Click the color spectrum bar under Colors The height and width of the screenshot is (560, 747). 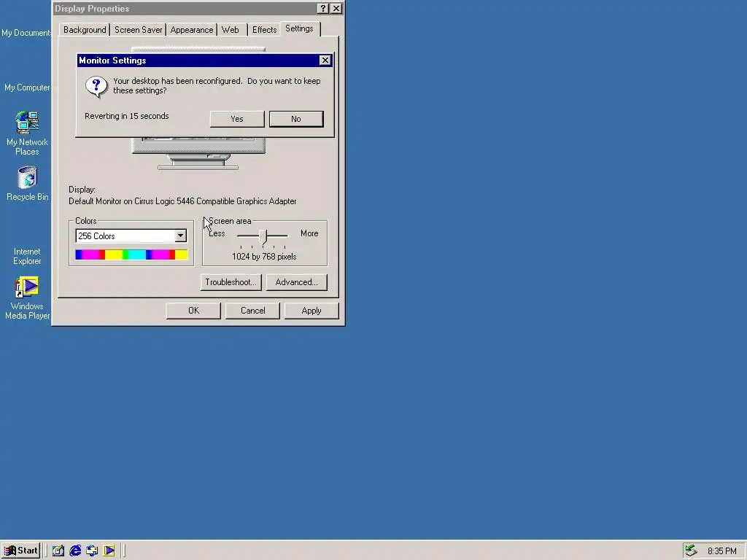click(131, 254)
